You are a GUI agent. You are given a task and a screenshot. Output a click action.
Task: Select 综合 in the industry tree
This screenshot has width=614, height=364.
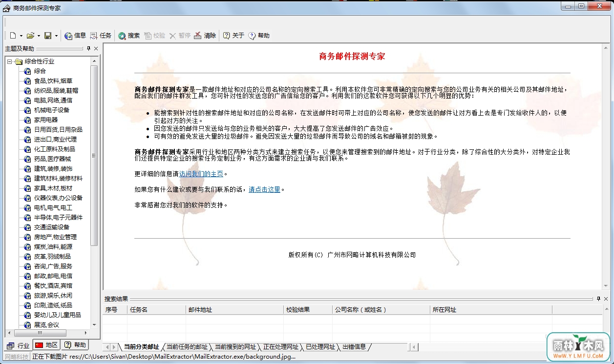[40, 71]
